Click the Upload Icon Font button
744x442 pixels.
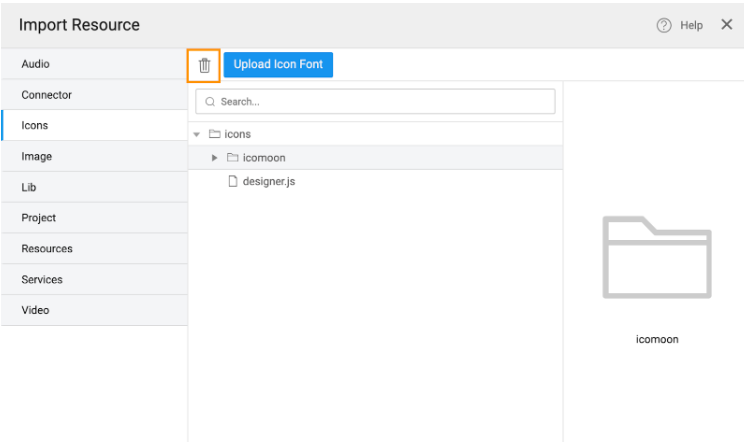(278, 65)
